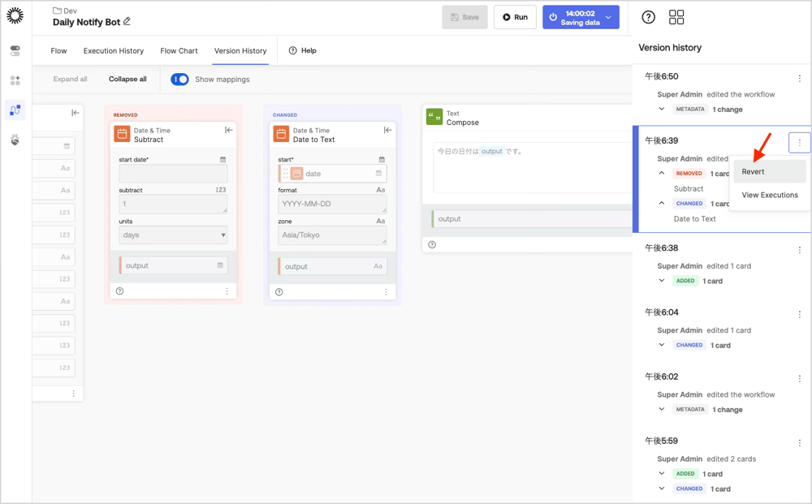The height and width of the screenshot is (504, 812).
Task: Select the Version History tab
Action: 240,50
